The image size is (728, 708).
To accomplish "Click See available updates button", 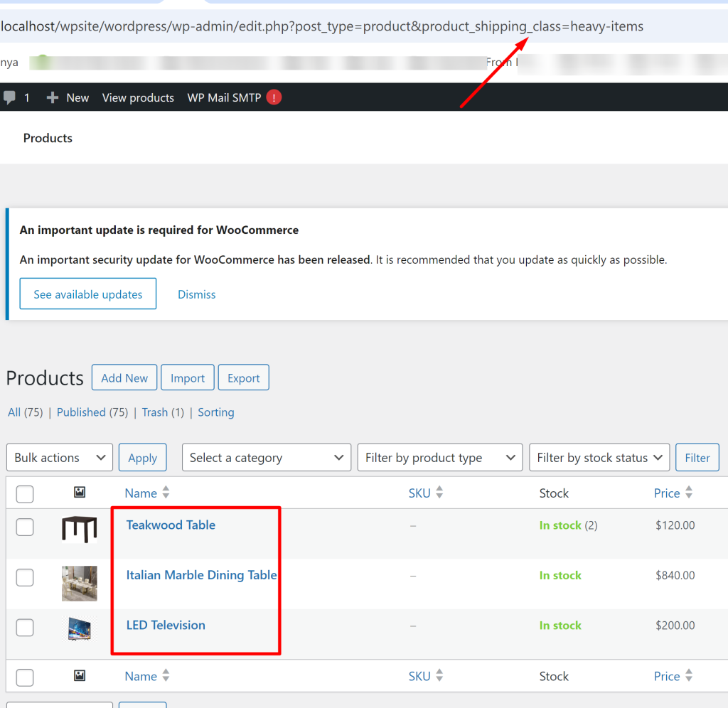I will pos(87,294).
